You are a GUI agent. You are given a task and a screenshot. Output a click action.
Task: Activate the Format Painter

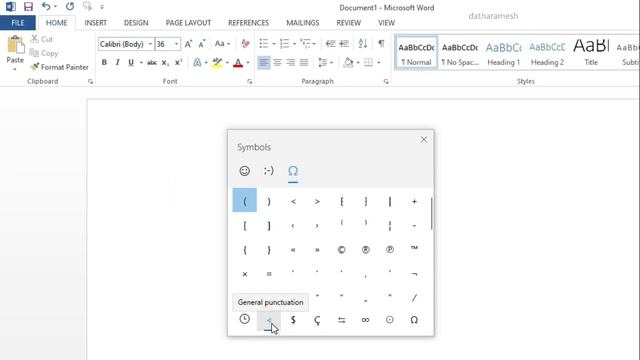60,67
